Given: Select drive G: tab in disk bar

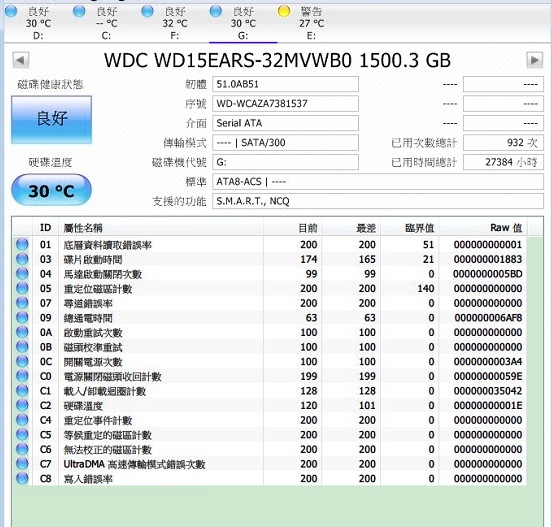Looking at the screenshot, I should (x=243, y=23).
